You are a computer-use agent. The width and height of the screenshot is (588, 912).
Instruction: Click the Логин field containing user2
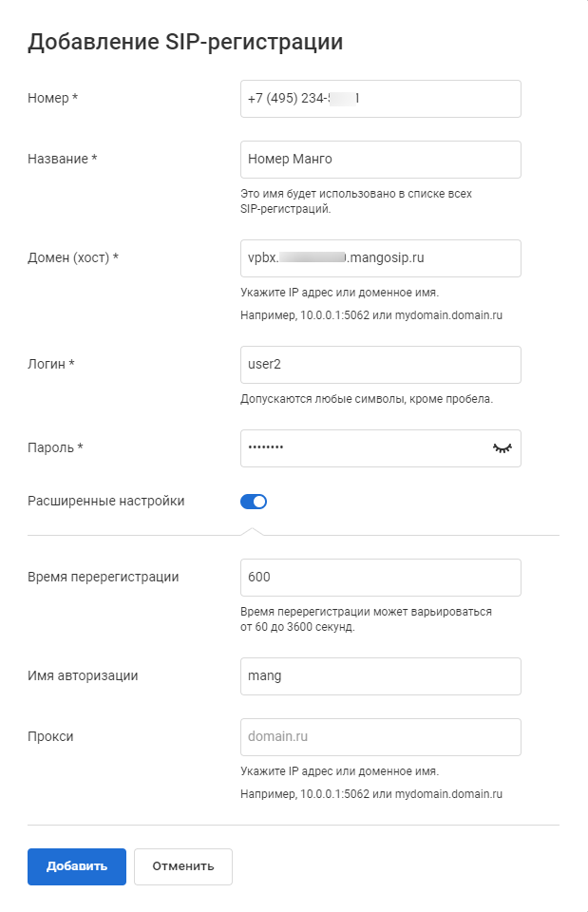pos(380,365)
